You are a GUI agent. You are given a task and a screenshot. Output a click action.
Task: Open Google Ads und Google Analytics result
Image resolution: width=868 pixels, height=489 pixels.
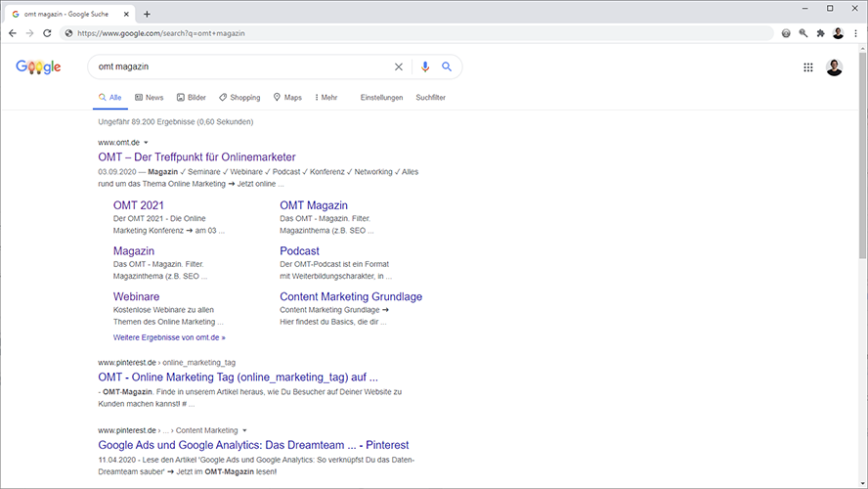tap(253, 445)
